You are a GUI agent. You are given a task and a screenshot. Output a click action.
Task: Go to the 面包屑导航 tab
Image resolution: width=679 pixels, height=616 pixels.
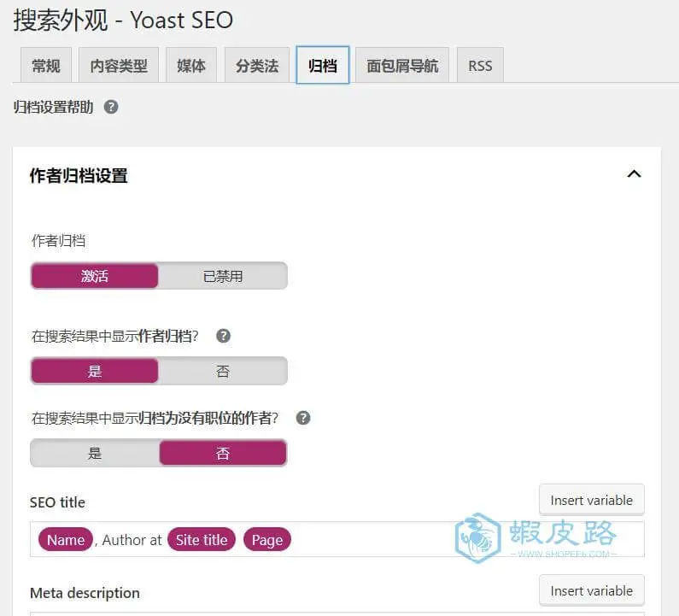402,66
